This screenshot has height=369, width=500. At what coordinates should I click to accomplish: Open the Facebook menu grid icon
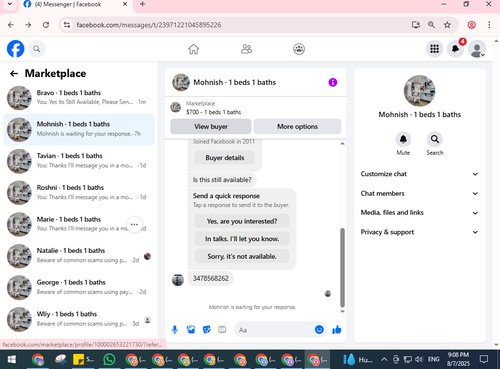[x=434, y=49]
